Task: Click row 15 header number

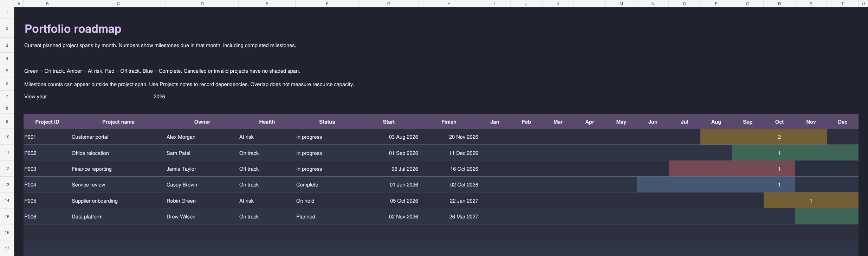Action: pos(7,217)
